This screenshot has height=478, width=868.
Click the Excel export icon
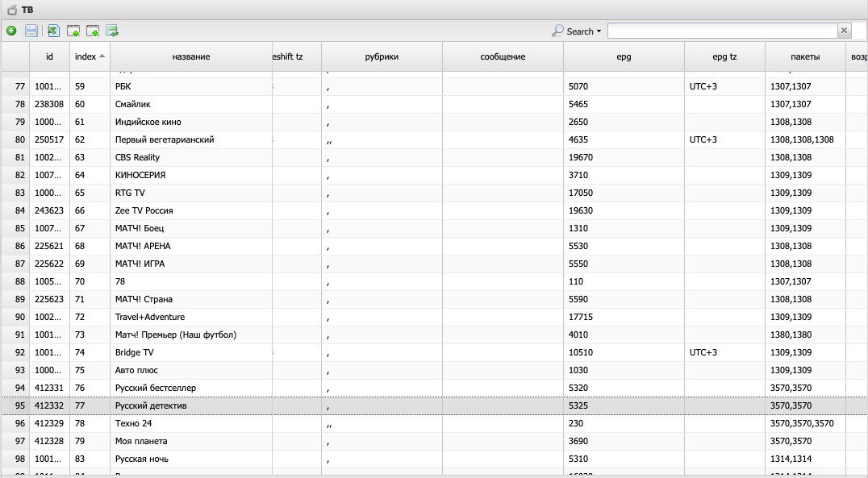53,31
